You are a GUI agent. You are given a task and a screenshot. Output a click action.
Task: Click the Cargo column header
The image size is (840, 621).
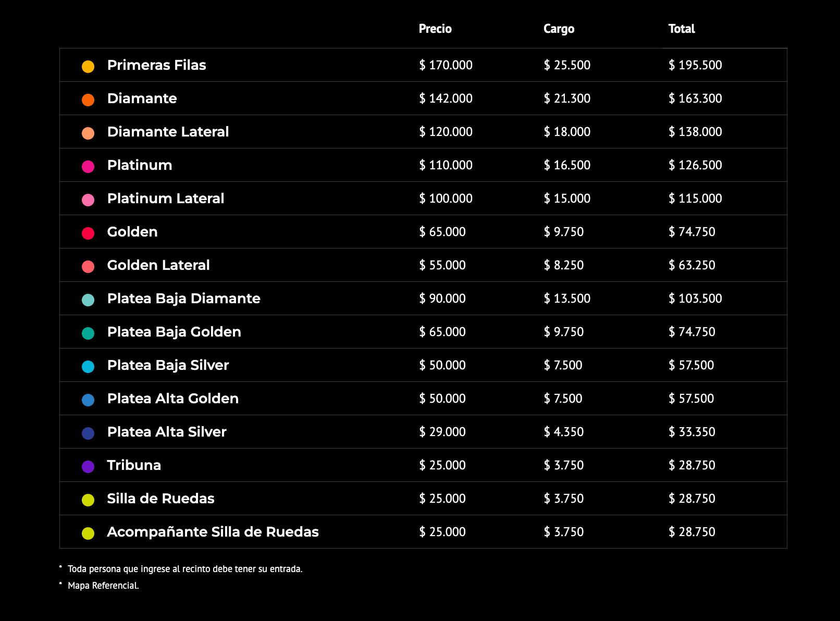pos(559,29)
